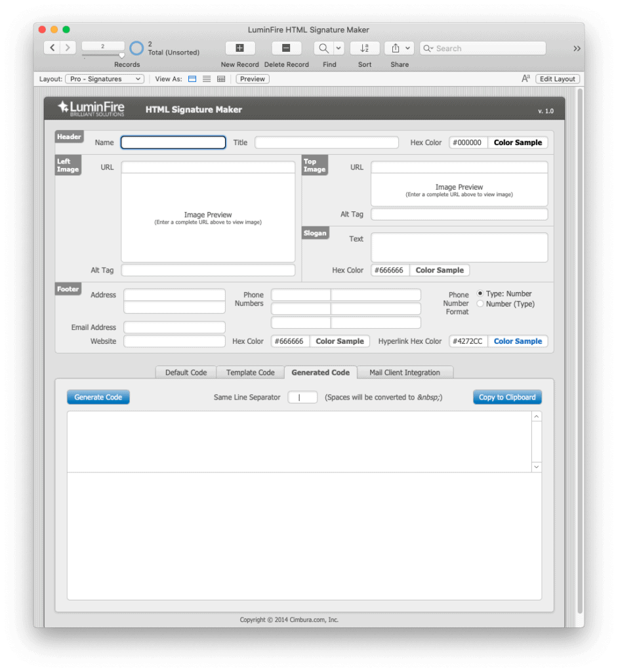Image resolution: width=618 pixels, height=672 pixels.
Task: Click the Email Address field
Action: (175, 327)
